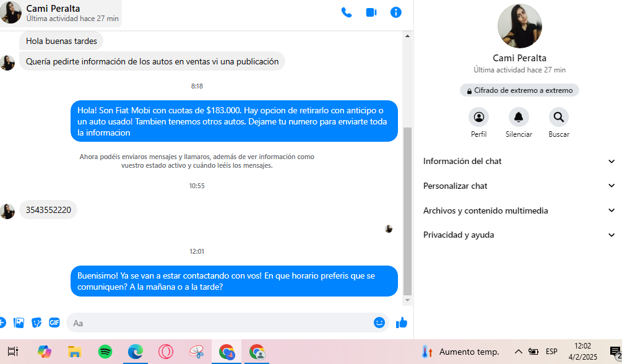The image size is (622, 364).
Task: Open the plus more-actions icon
Action: point(2,323)
